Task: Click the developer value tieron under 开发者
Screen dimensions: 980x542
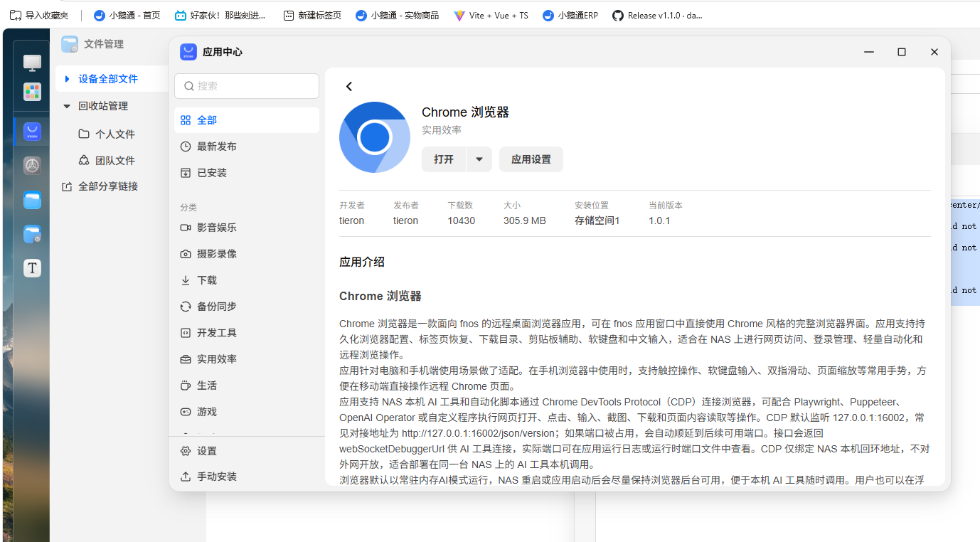Action: click(351, 220)
